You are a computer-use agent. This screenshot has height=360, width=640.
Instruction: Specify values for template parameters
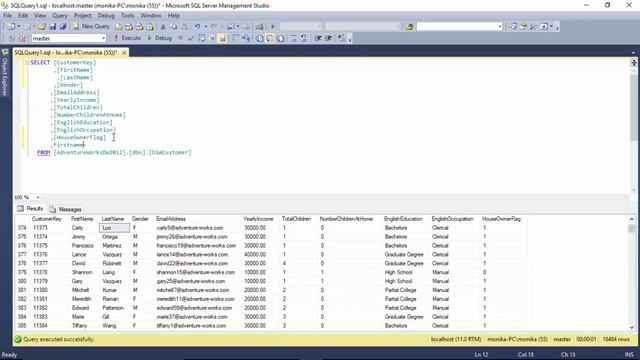pyautogui.click(x=341, y=38)
